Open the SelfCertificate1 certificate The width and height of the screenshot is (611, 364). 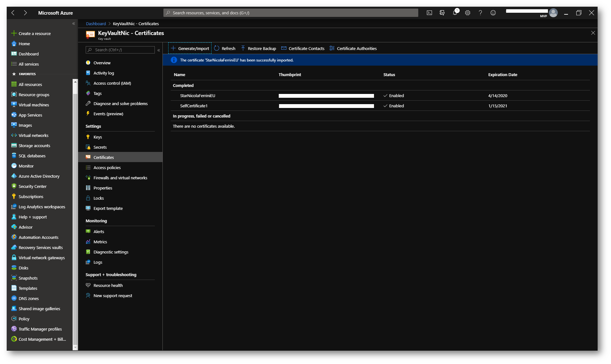194,106
